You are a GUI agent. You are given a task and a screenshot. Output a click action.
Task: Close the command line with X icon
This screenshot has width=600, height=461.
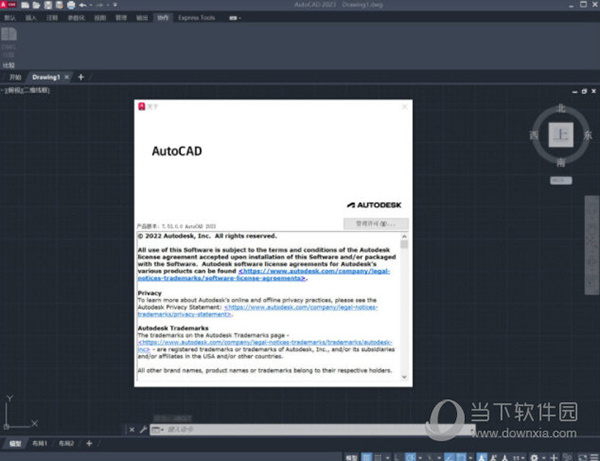(x=132, y=430)
